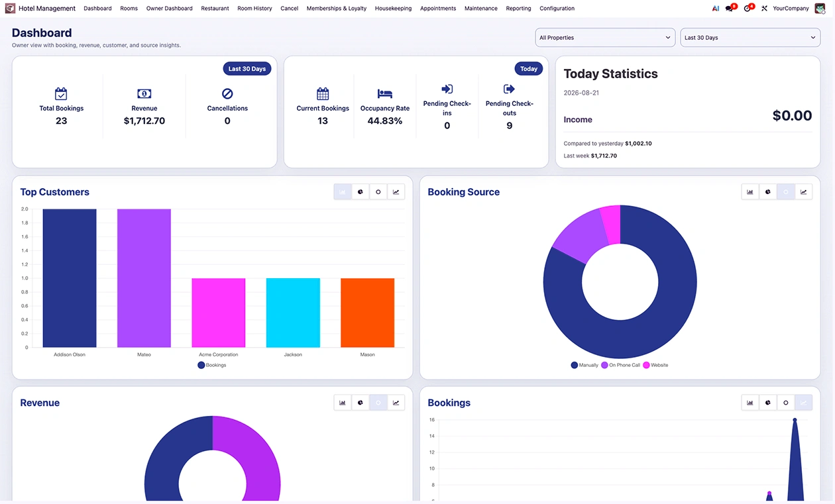This screenshot has height=504, width=835.
Task: Click the Pending Check-outs arrow icon
Action: point(509,89)
